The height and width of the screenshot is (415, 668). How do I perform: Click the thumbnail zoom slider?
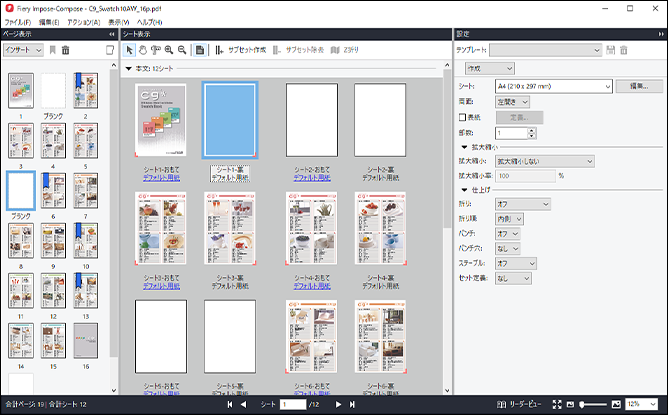coord(595,404)
